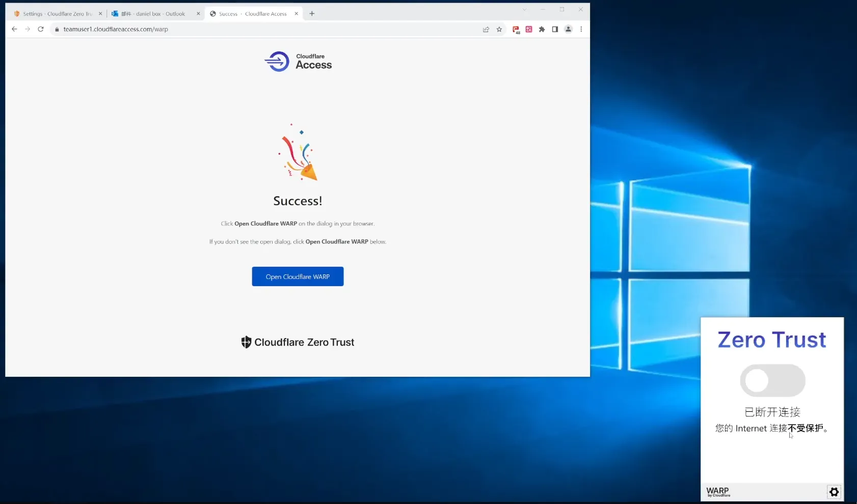Image resolution: width=857 pixels, height=504 pixels.
Task: Click the Cloudflare Access logo
Action: (298, 62)
